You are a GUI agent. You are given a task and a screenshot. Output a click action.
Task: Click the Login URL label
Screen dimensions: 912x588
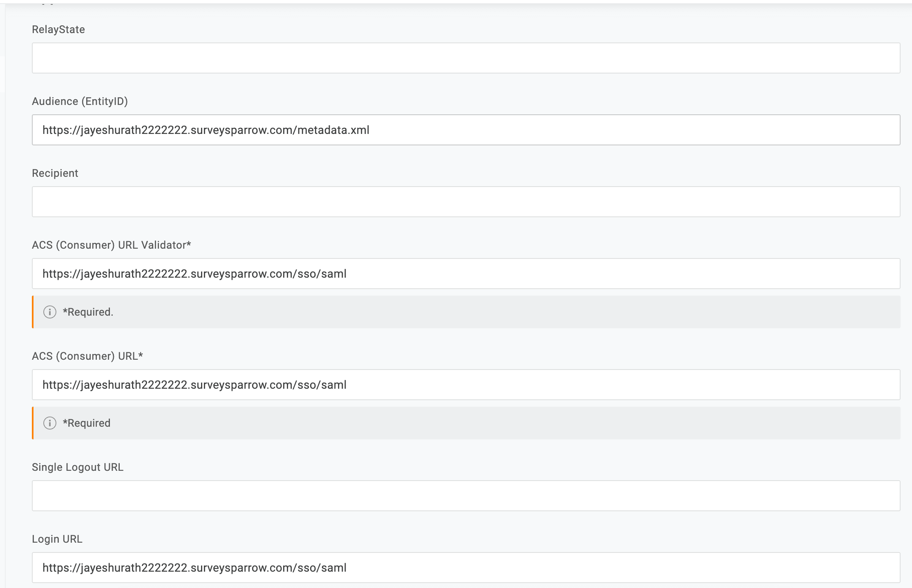[x=57, y=539]
